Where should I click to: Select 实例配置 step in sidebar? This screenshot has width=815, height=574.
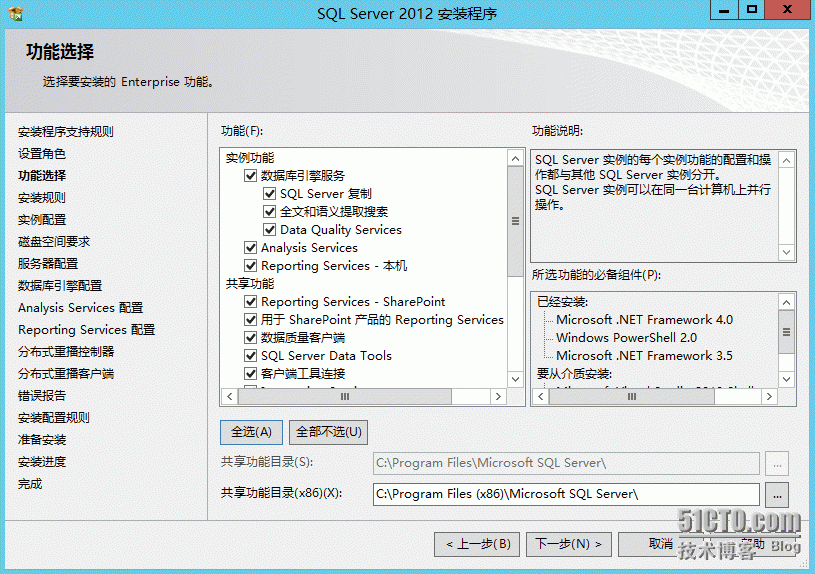pyautogui.click(x=42, y=220)
